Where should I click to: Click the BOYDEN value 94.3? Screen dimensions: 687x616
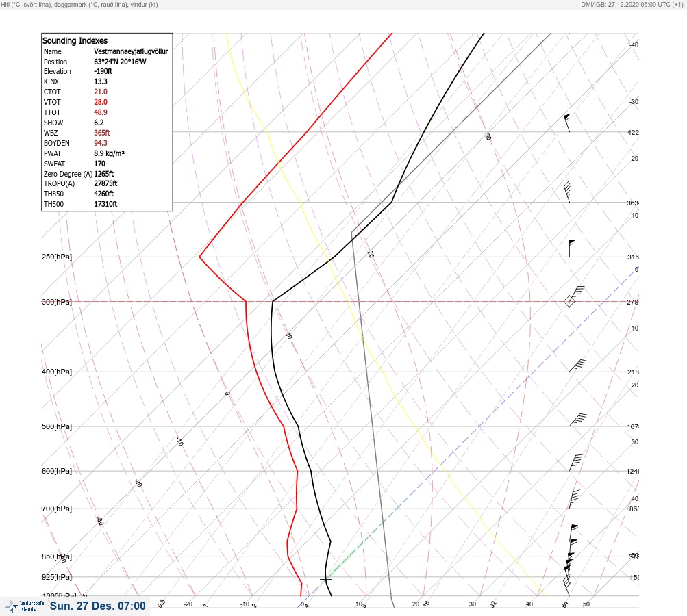[x=100, y=143]
